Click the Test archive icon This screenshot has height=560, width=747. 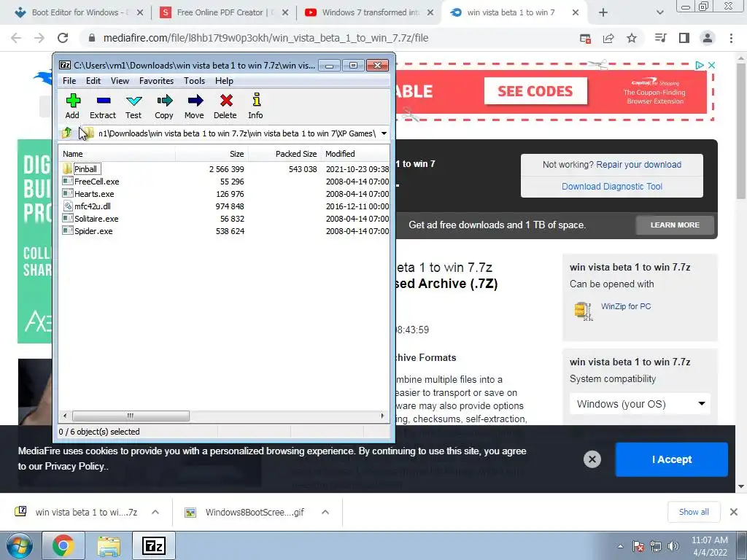click(x=133, y=106)
